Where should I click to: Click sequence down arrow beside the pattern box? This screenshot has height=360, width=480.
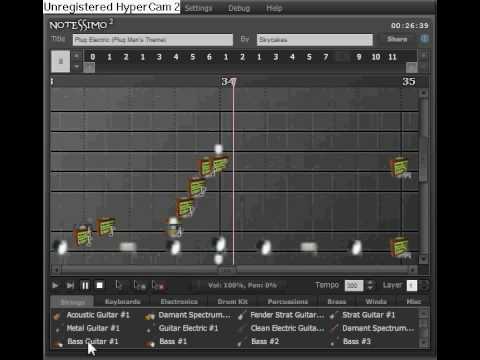(77, 66)
